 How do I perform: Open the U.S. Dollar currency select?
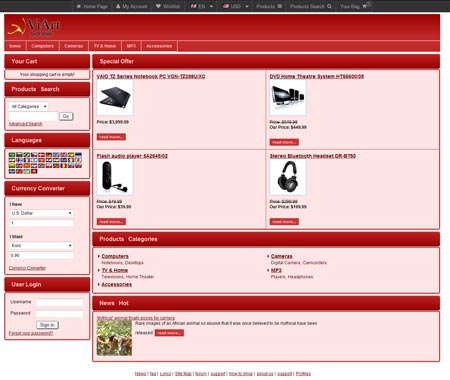tap(41, 213)
